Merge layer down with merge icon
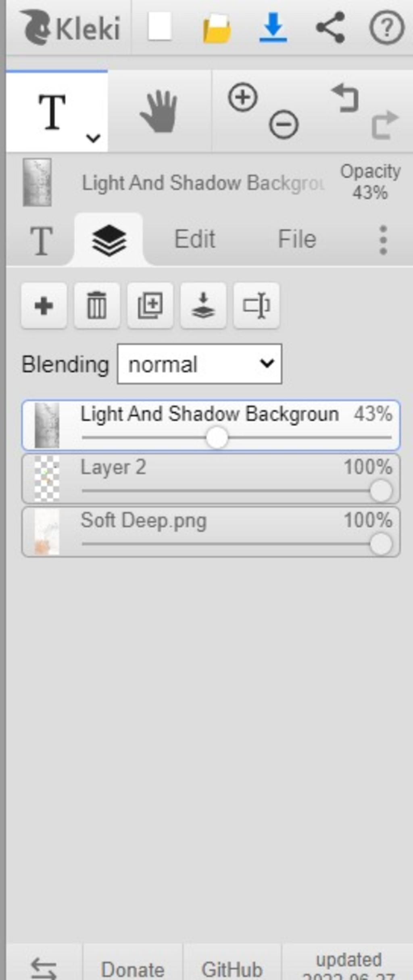413x980 pixels. (x=203, y=306)
